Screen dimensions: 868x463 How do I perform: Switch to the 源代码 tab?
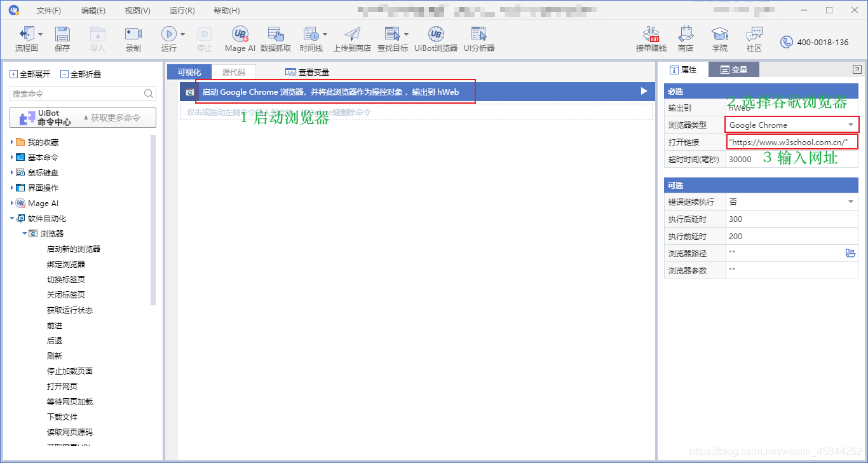point(233,72)
